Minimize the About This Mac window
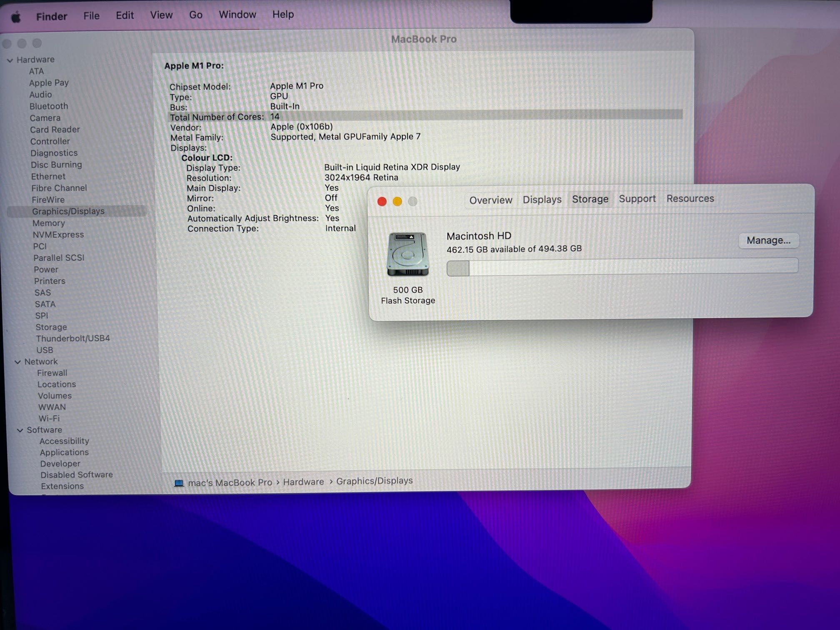This screenshot has height=630, width=840. tap(397, 202)
